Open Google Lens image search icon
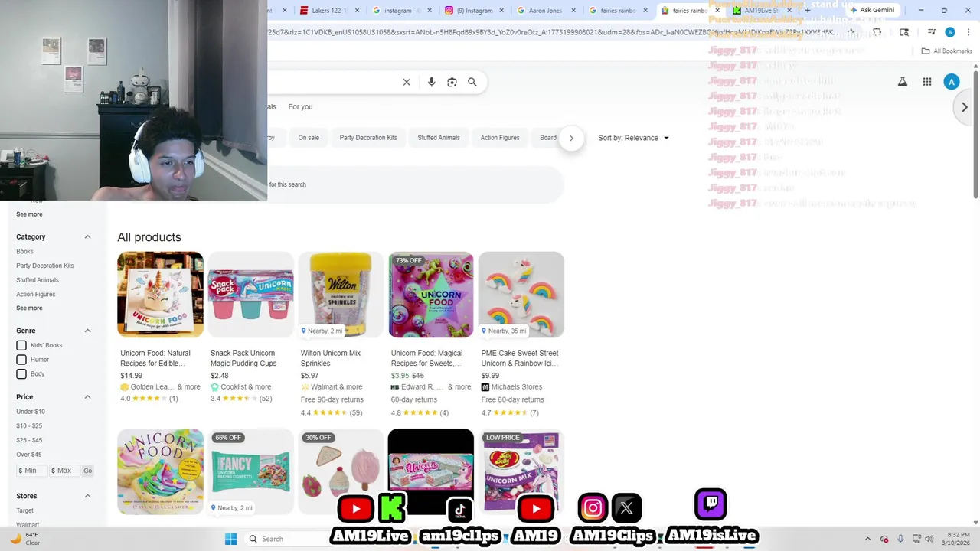The image size is (980, 551). pos(452,82)
